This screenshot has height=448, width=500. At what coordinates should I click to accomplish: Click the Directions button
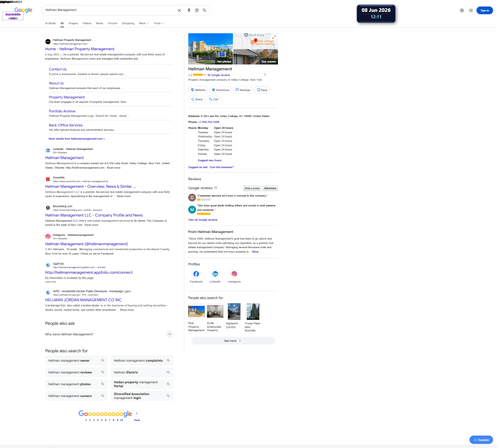coord(221,90)
